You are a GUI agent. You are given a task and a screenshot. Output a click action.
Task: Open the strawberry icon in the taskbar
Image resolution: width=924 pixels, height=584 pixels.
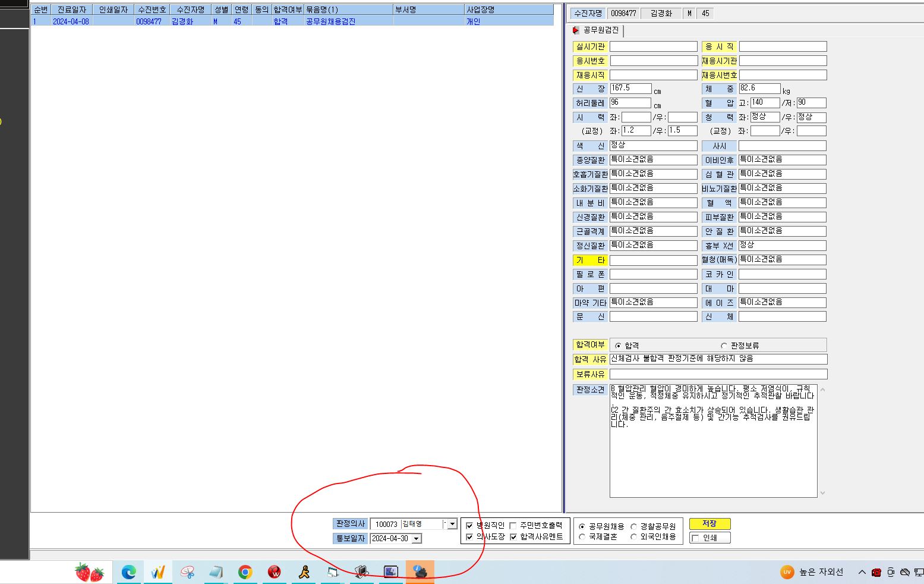[x=90, y=572]
